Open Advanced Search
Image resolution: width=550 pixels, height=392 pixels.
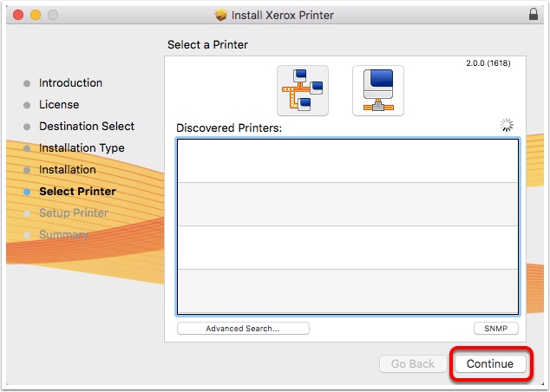click(243, 328)
